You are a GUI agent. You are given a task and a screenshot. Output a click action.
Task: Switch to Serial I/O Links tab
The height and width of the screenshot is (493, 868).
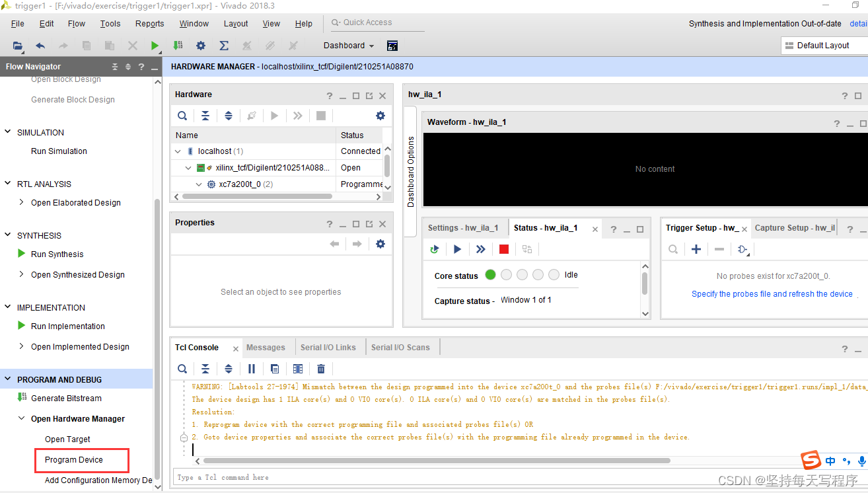pyautogui.click(x=328, y=348)
